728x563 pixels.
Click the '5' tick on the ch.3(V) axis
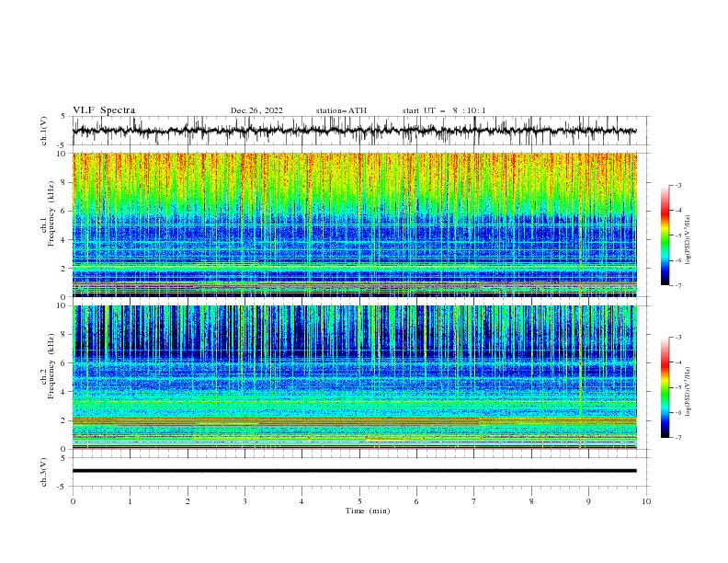(63, 458)
